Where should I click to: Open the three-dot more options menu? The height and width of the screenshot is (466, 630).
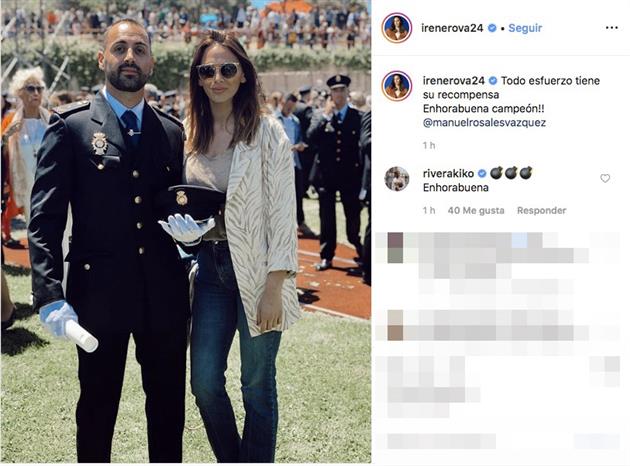611,28
